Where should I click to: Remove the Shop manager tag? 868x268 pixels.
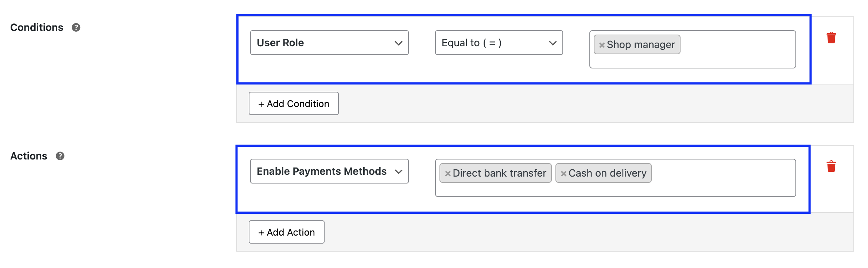point(602,45)
